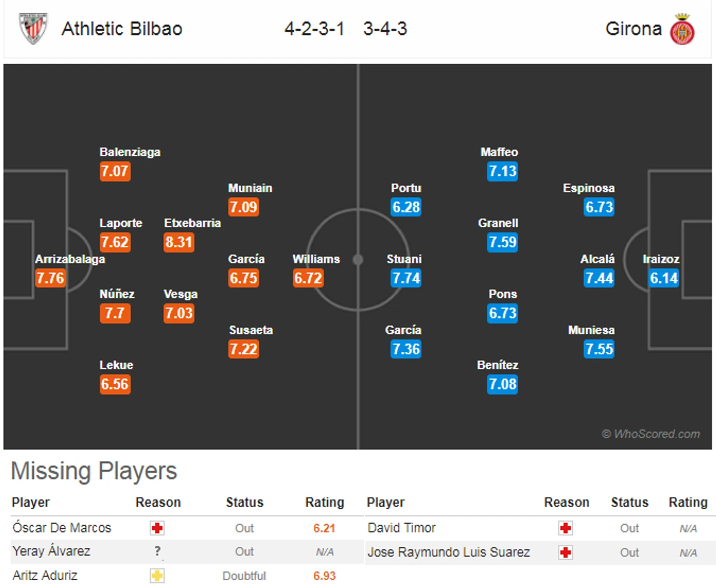The height and width of the screenshot is (588, 716).
Task: Click Arrizabalaga's 7.76 rating badge
Action: point(50,278)
